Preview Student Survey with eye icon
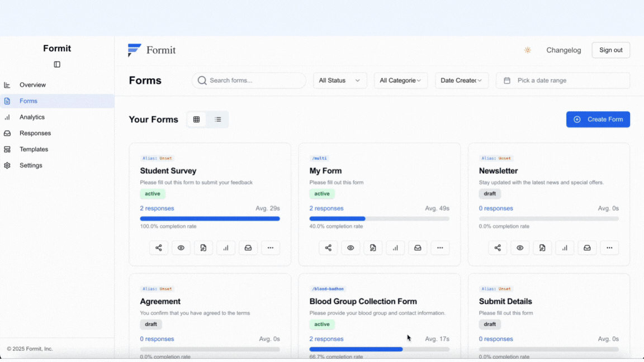 tap(181, 248)
